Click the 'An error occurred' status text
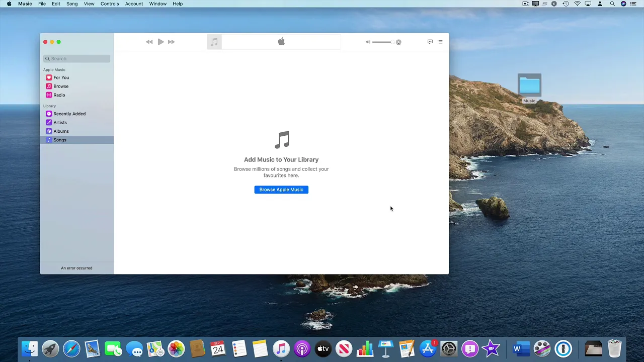This screenshot has width=644, height=362. pyautogui.click(x=76, y=268)
